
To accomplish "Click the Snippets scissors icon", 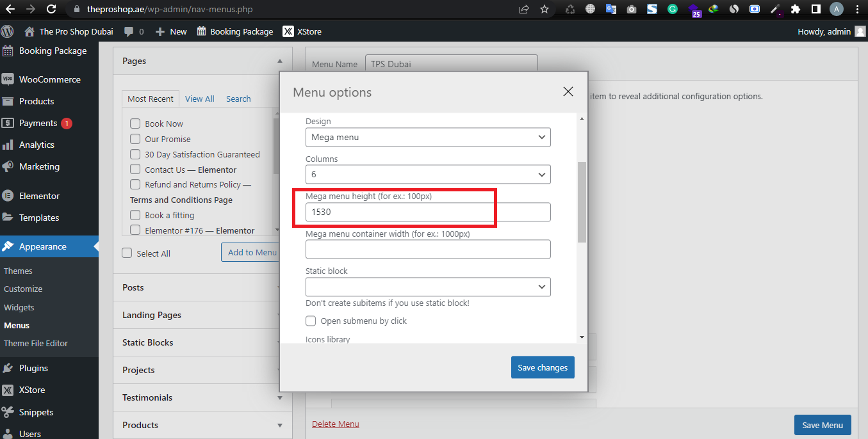I will click(x=8, y=412).
